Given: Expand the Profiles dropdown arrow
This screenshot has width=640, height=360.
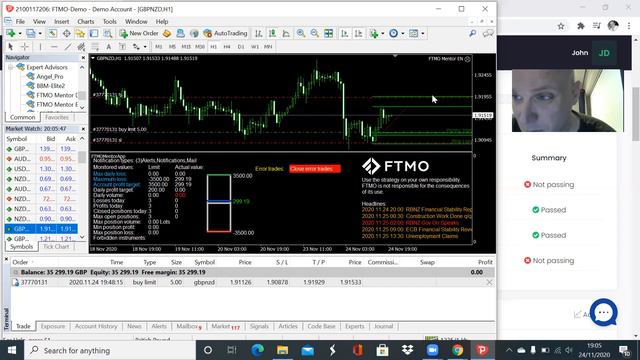Looking at the screenshot, I should tap(40, 33).
